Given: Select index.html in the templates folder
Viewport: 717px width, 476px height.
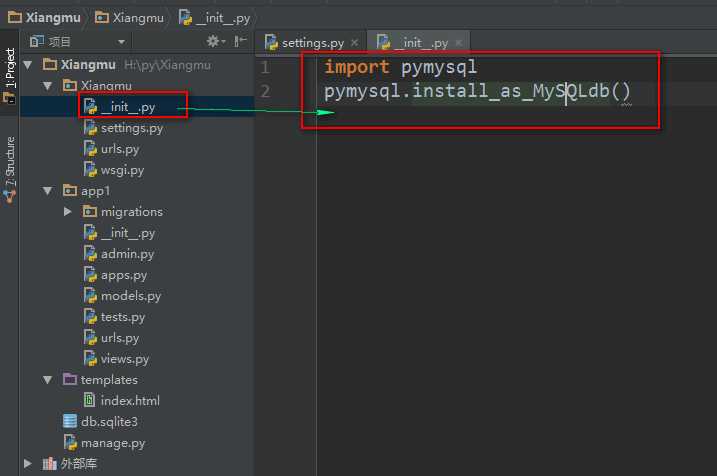Looking at the screenshot, I should pos(137,401).
